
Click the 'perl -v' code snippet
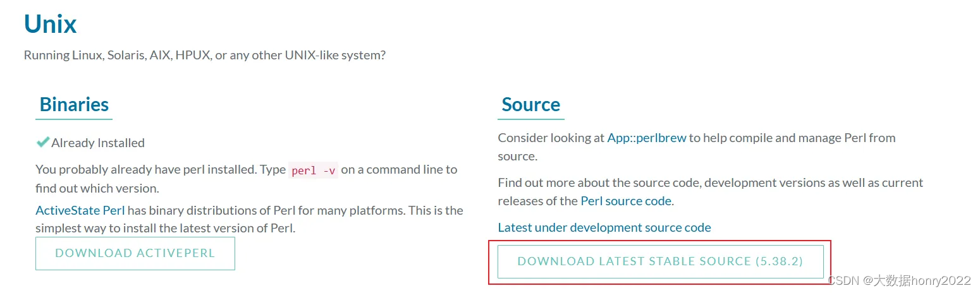click(314, 170)
